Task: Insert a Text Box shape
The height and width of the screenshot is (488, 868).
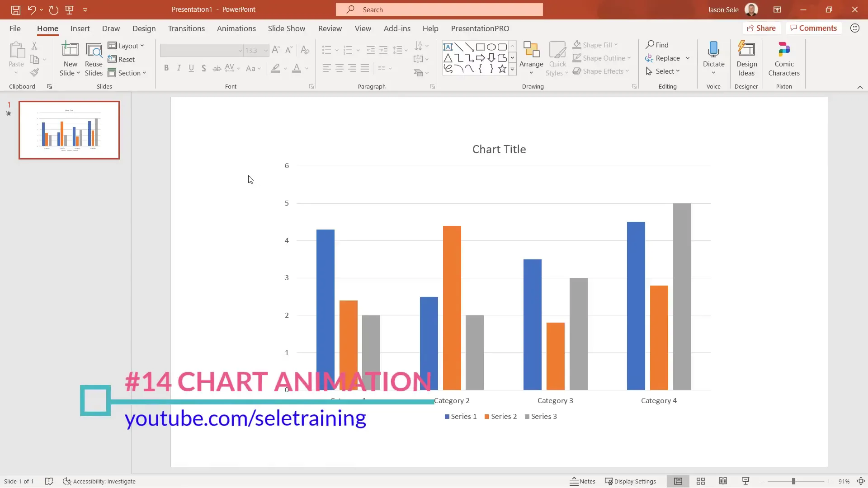Action: click(x=448, y=47)
